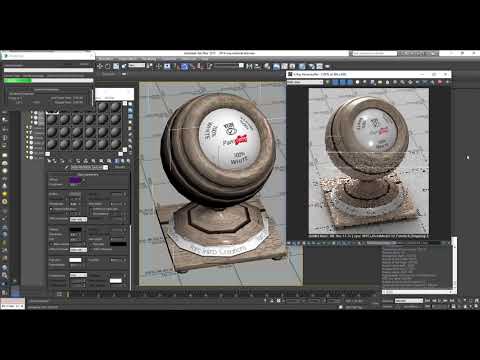
Task: Click the search box in title bar
Action: pos(375,53)
